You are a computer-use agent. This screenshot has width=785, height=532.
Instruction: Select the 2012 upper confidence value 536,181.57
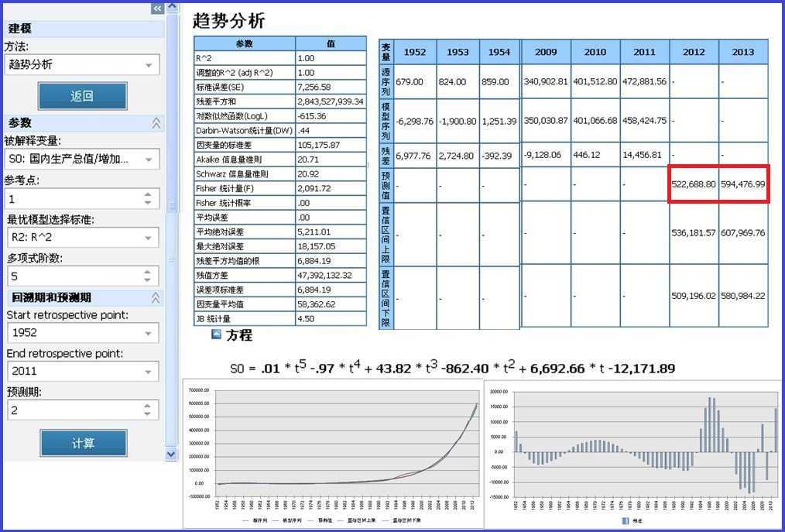pyautogui.click(x=694, y=233)
